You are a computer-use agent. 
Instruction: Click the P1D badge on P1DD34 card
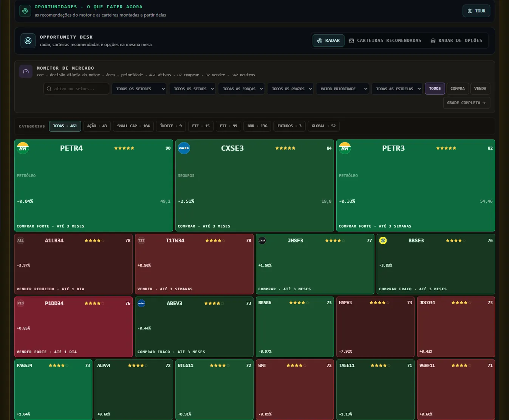click(x=20, y=303)
